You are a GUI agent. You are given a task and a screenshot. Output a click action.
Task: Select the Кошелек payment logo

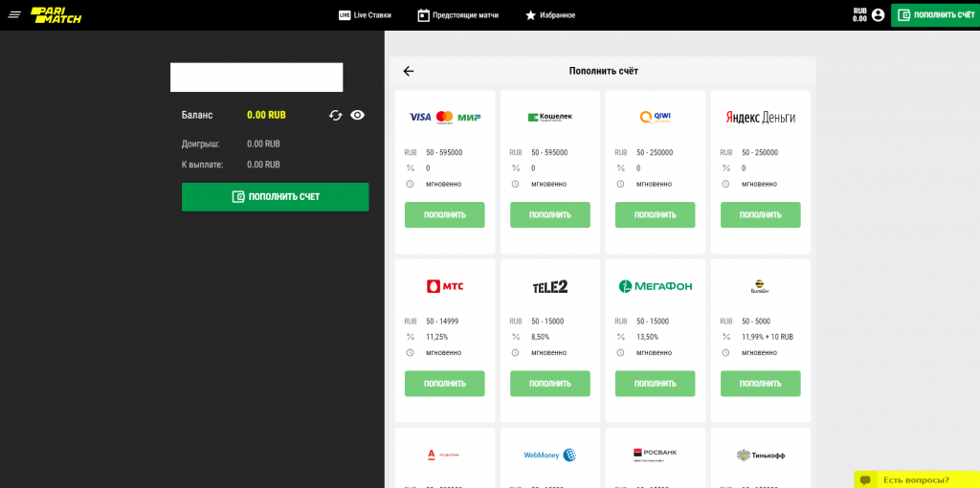(x=550, y=117)
